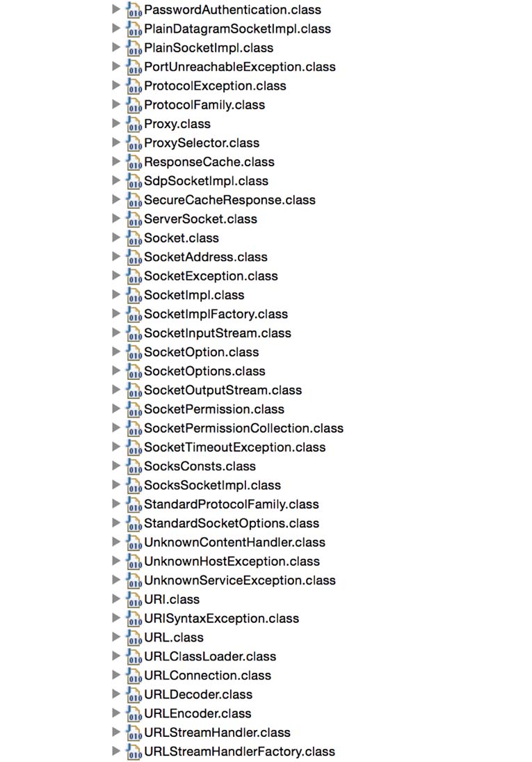The width and height of the screenshot is (532, 762).
Task: Select URLStreamHandlerFactory.class
Action: pos(239,752)
